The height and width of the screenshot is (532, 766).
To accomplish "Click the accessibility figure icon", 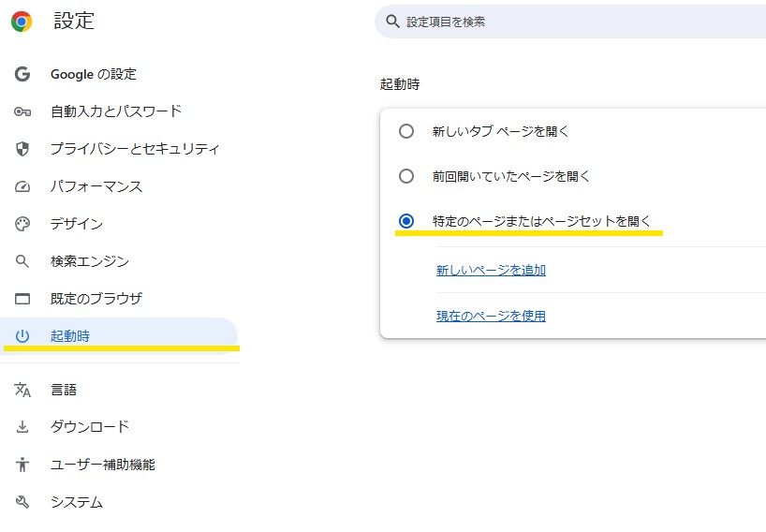I will click(x=22, y=465).
